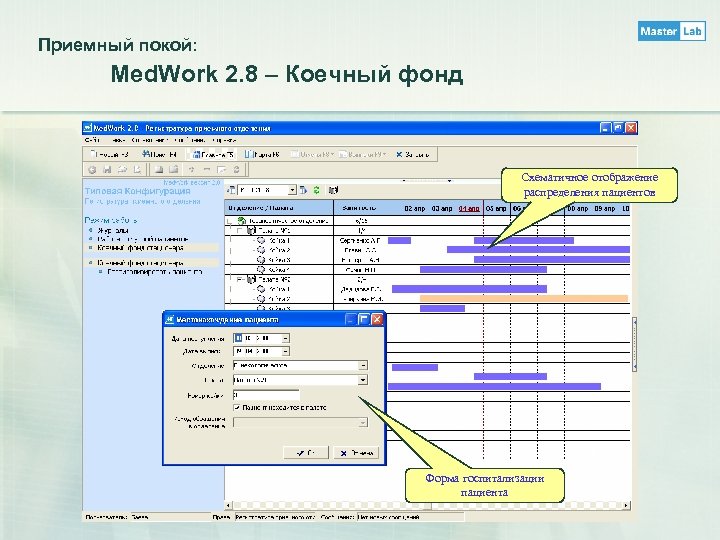
Task: Click the grayed floppy disk save icon
Action: tap(107, 170)
